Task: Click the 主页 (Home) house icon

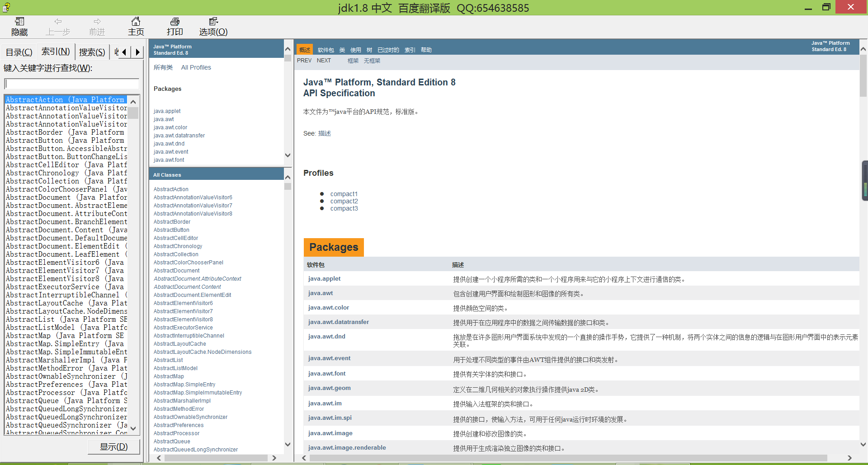Action: pos(136,22)
